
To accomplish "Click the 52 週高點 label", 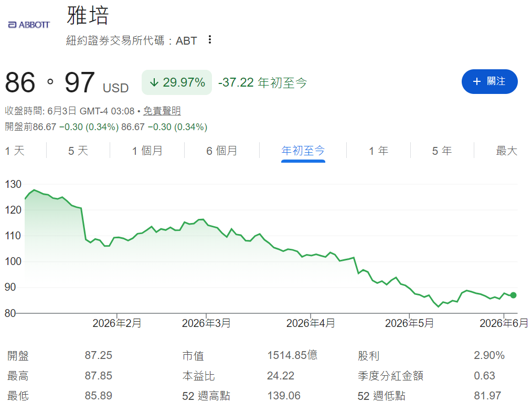I will pyautogui.click(x=206, y=396).
